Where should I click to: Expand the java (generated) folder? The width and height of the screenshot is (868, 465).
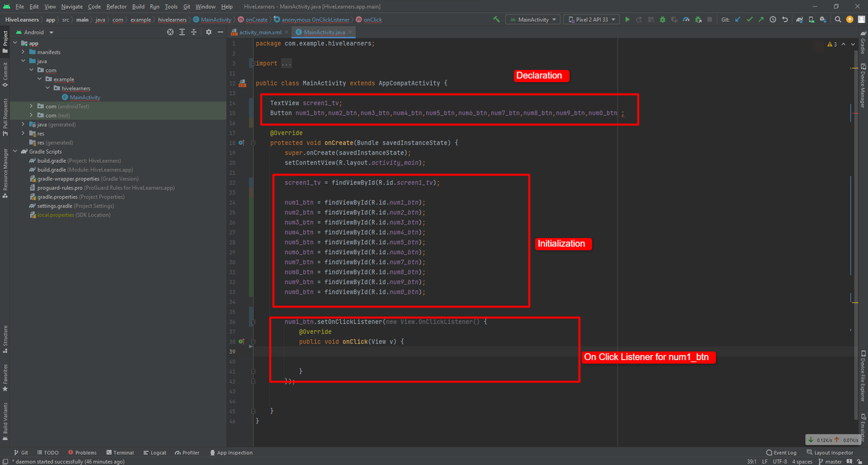(x=24, y=125)
